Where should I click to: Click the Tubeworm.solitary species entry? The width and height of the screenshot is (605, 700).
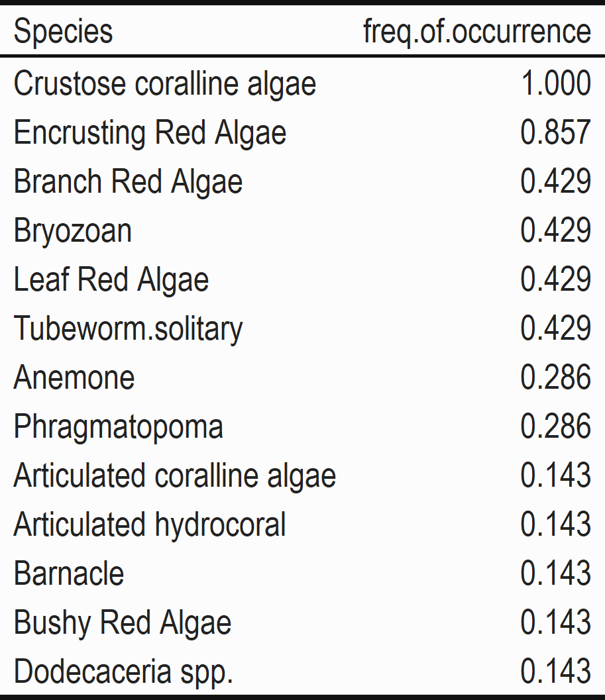tap(128, 328)
